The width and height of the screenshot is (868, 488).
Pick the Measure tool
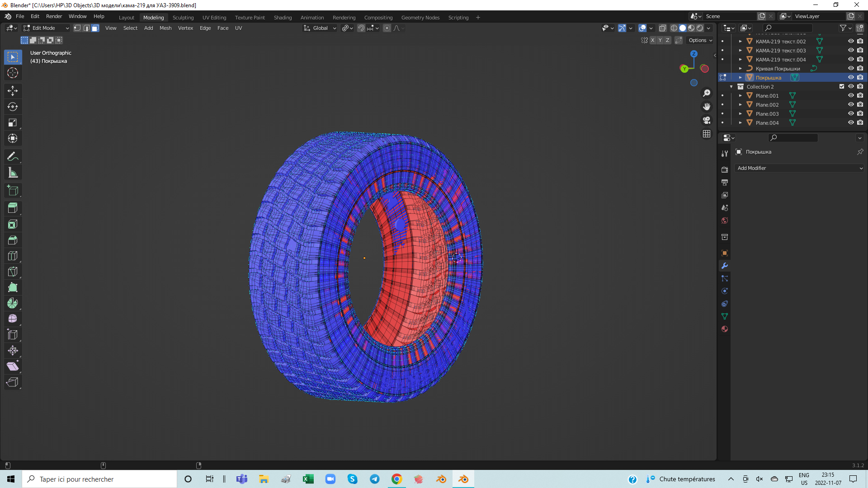coord(13,173)
